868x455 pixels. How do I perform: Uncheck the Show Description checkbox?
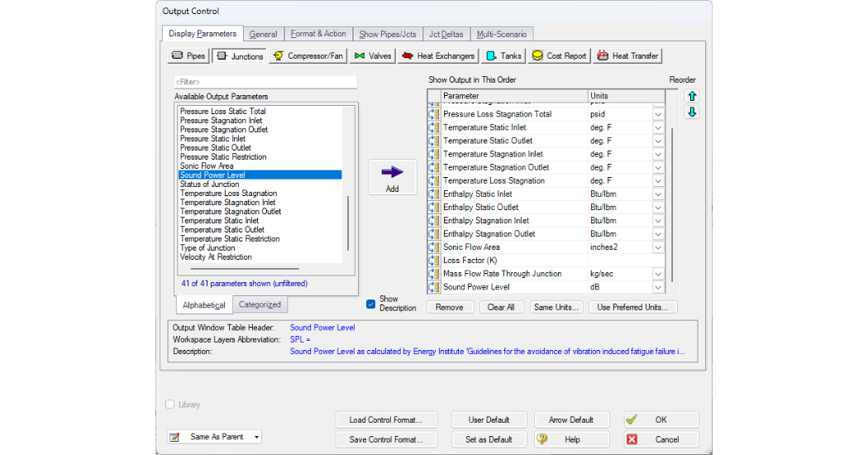(370, 304)
